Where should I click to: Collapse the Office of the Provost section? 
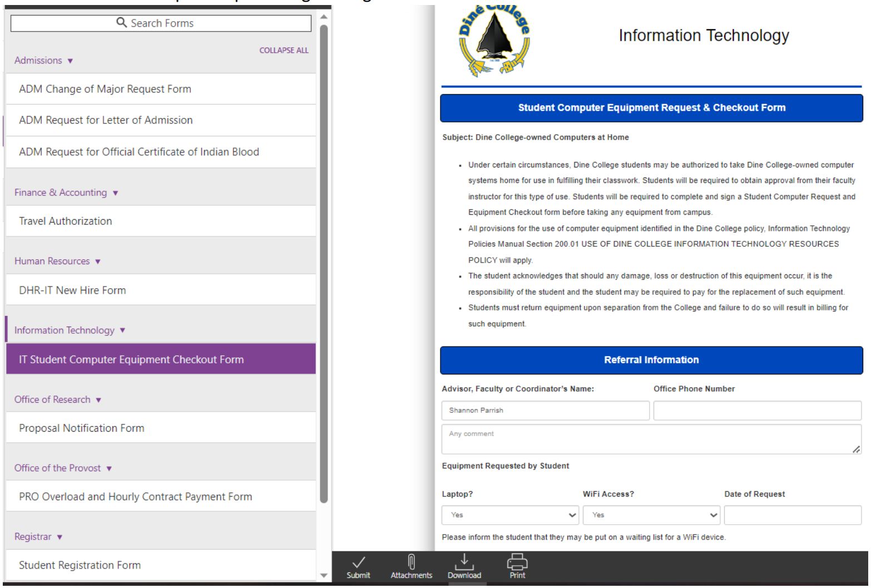pyautogui.click(x=63, y=468)
